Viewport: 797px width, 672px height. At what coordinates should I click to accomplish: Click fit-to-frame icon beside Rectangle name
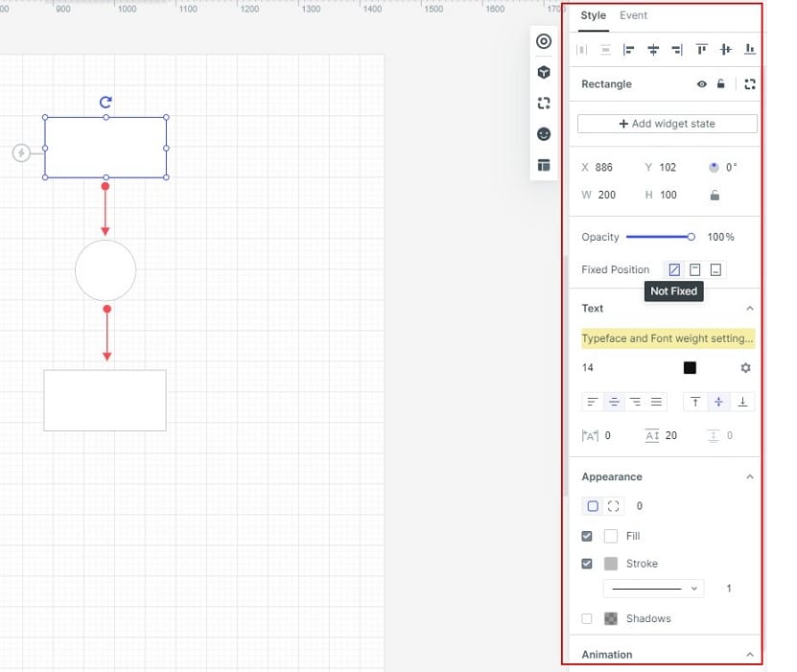(x=750, y=84)
